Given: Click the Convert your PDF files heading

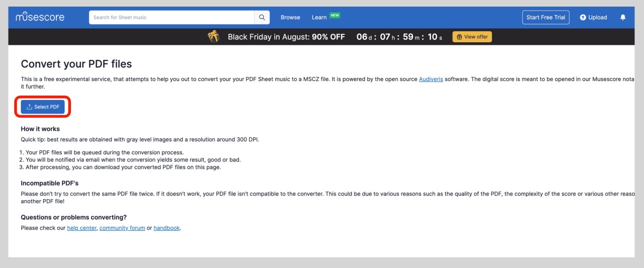Looking at the screenshot, I should tap(76, 64).
